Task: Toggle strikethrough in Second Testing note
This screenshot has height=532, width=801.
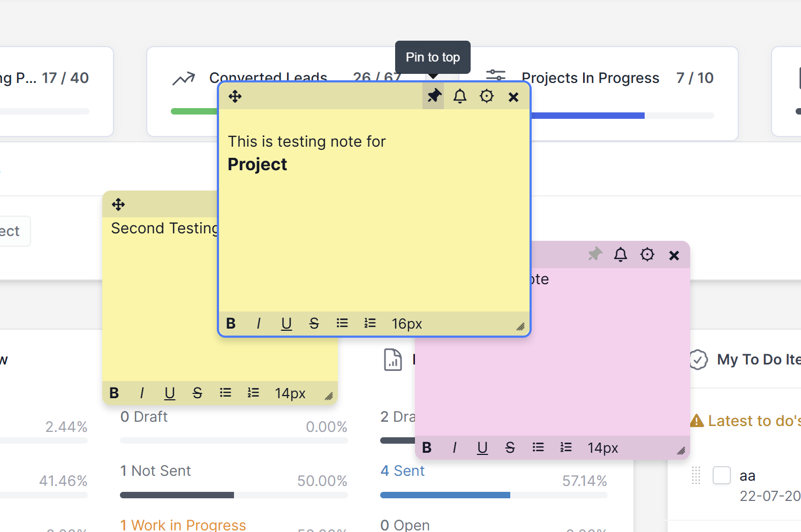Action: 198,393
